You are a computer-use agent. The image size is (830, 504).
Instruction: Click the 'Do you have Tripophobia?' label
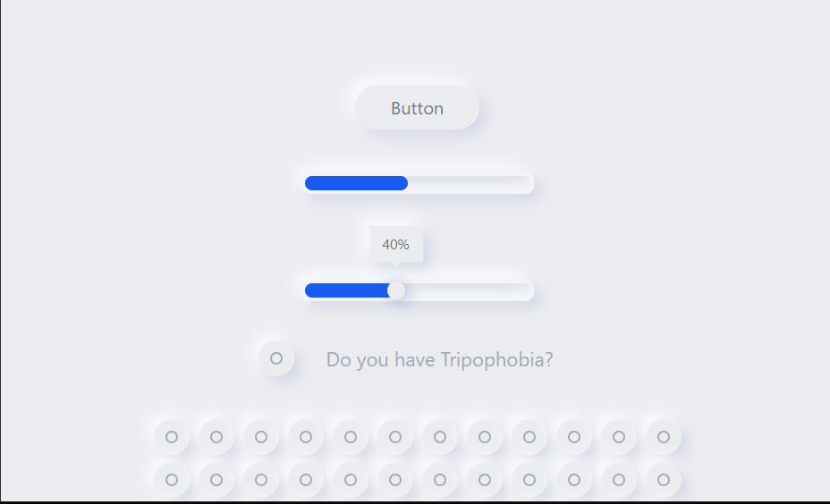click(439, 359)
